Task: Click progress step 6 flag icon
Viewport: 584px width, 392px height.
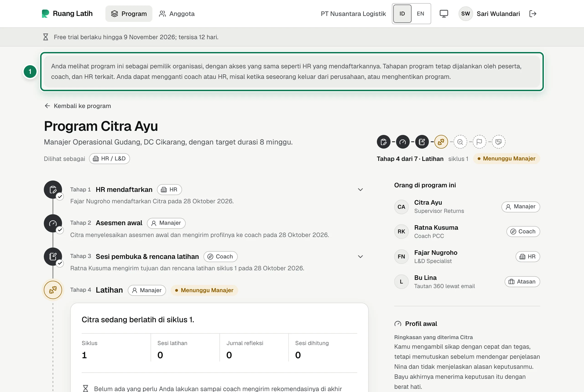Action: click(x=480, y=142)
